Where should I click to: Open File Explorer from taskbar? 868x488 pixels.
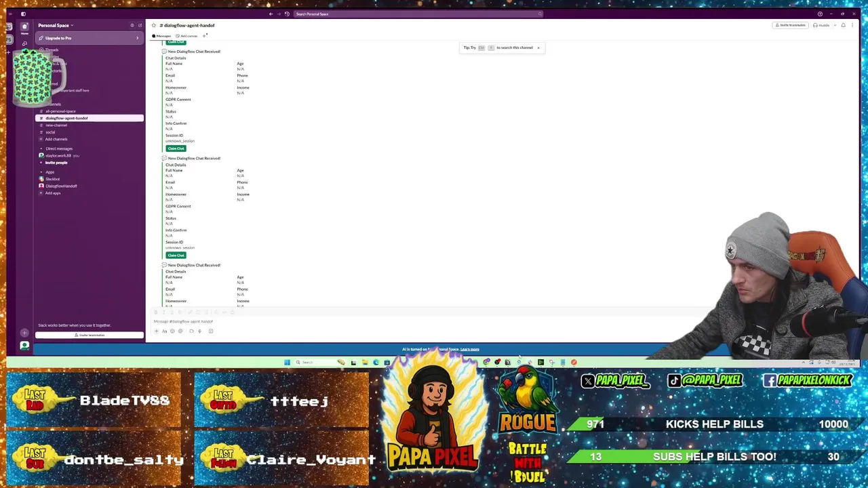tap(365, 362)
